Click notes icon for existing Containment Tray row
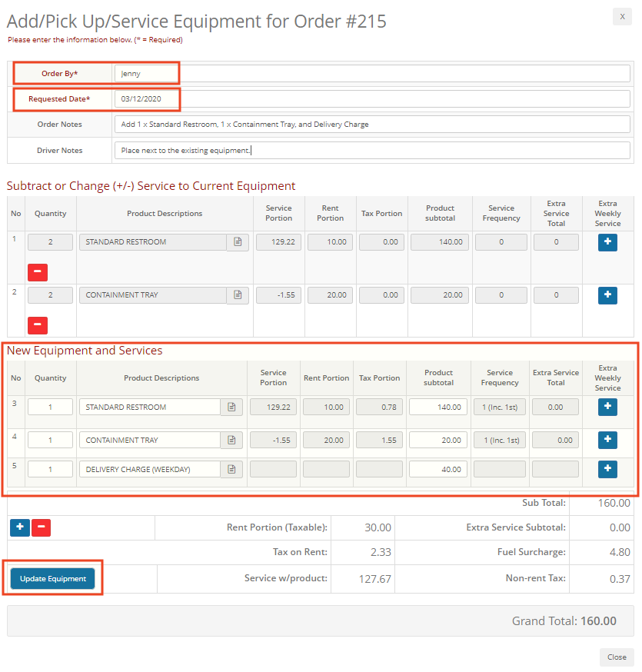 [238, 295]
